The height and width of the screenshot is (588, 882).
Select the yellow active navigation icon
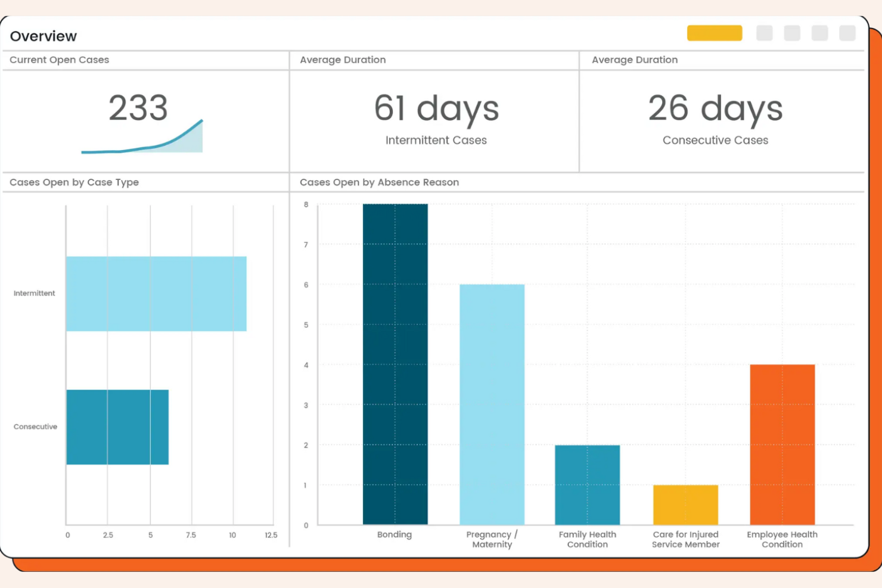(714, 33)
